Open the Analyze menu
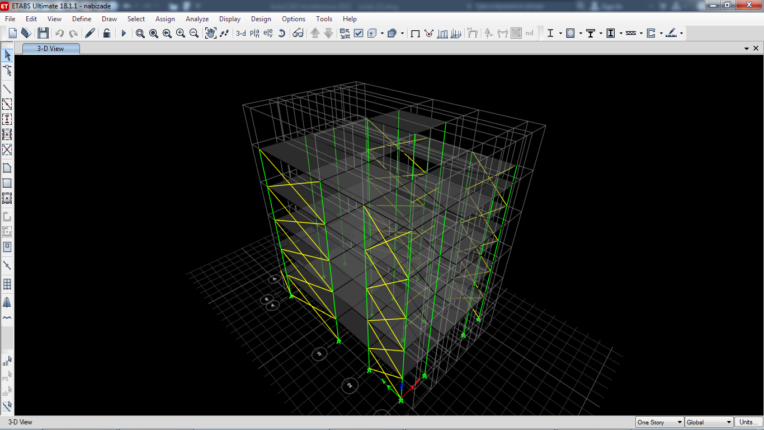764x430 pixels. (x=197, y=19)
